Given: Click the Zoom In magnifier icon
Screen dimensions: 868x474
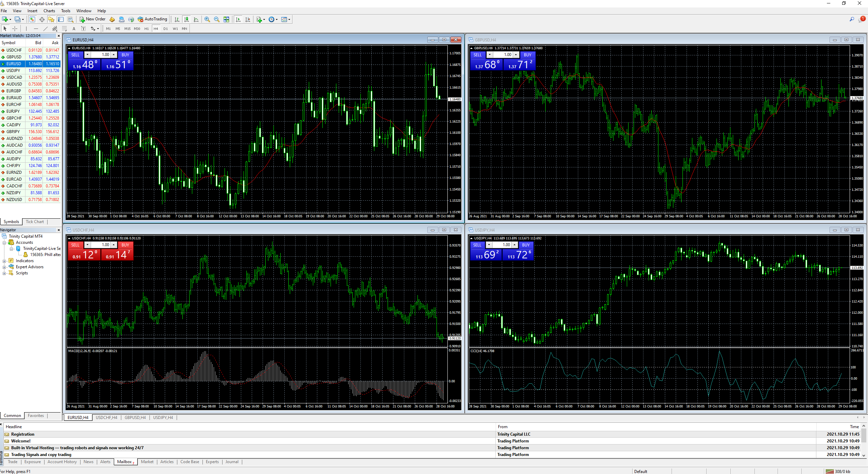Looking at the screenshot, I should point(207,19).
